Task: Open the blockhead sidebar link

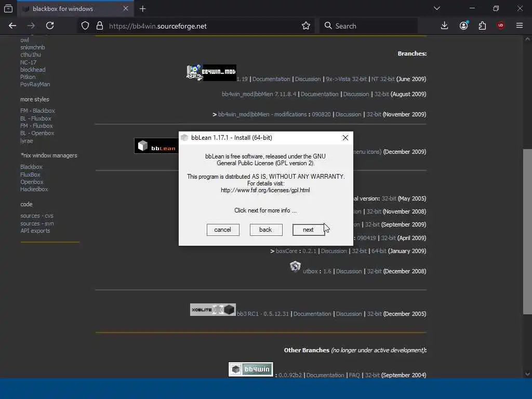Action: (33, 70)
